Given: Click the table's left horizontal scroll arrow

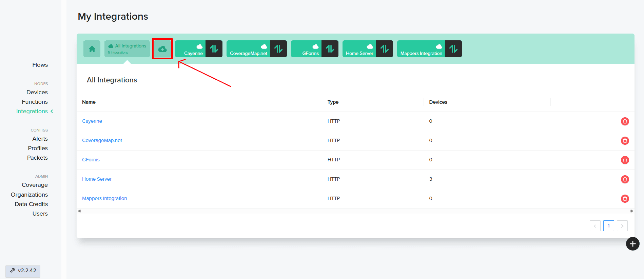Looking at the screenshot, I should [79, 211].
